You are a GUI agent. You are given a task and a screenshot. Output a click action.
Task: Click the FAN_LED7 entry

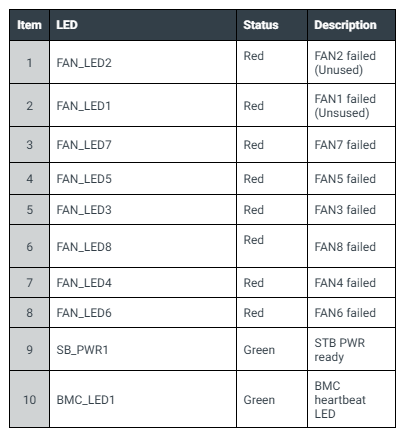coord(143,145)
